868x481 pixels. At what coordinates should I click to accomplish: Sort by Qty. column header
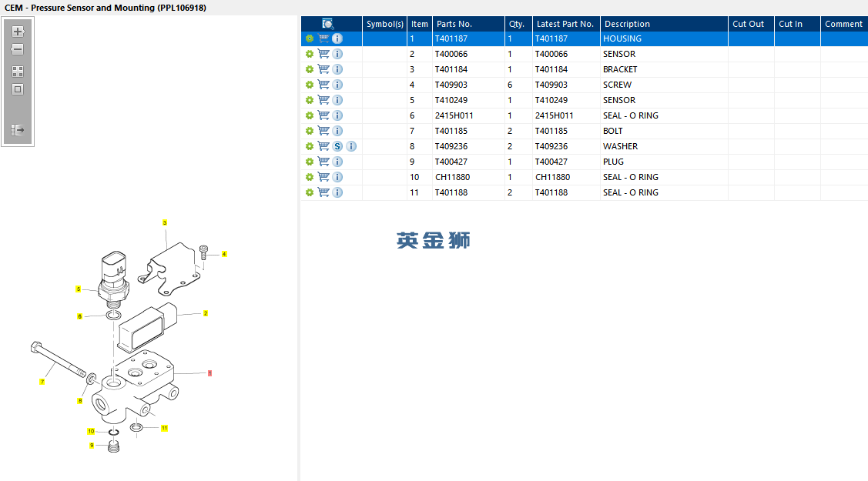pyautogui.click(x=518, y=24)
